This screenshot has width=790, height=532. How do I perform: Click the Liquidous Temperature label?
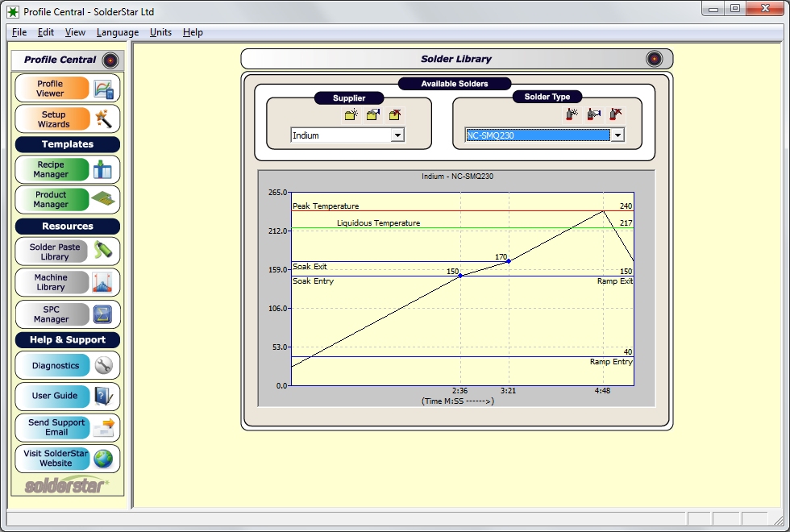(x=378, y=222)
